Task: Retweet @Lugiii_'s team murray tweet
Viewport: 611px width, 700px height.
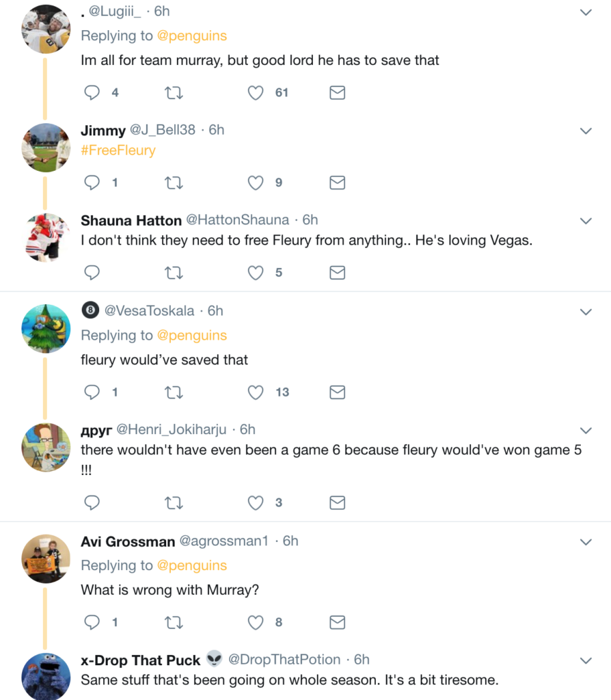Action: click(174, 92)
